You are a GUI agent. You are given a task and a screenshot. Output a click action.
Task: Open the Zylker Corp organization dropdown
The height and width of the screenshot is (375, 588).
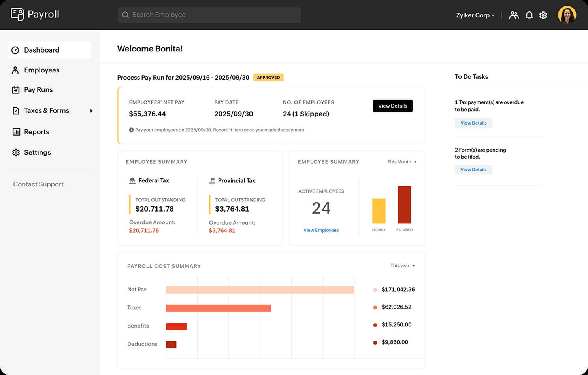point(475,15)
